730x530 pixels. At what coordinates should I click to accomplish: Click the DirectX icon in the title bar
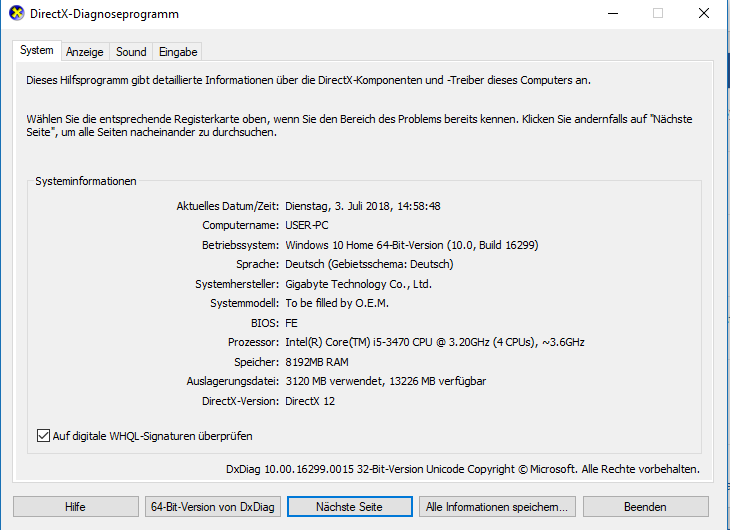(x=17, y=13)
